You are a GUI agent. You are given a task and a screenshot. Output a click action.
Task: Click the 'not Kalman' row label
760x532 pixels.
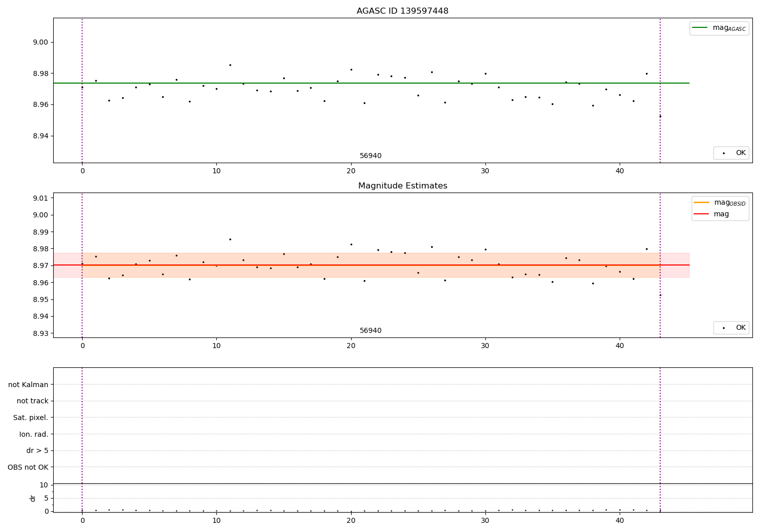pos(28,385)
